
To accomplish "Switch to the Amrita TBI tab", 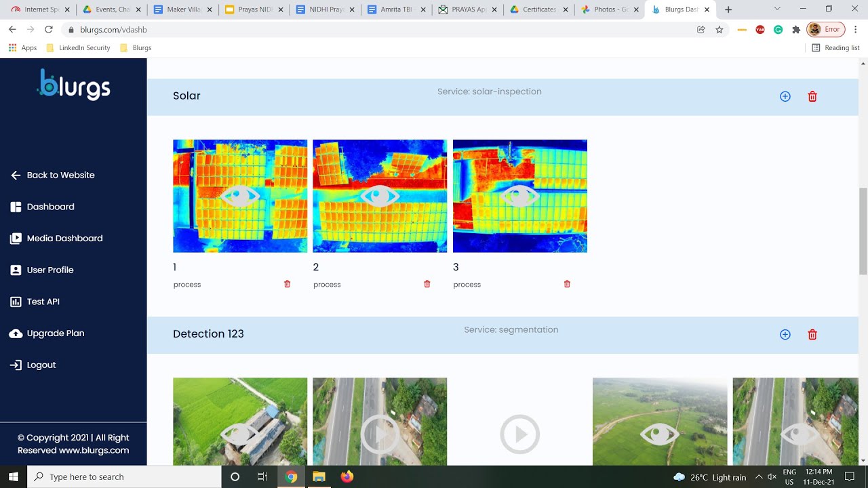I will [x=396, y=9].
